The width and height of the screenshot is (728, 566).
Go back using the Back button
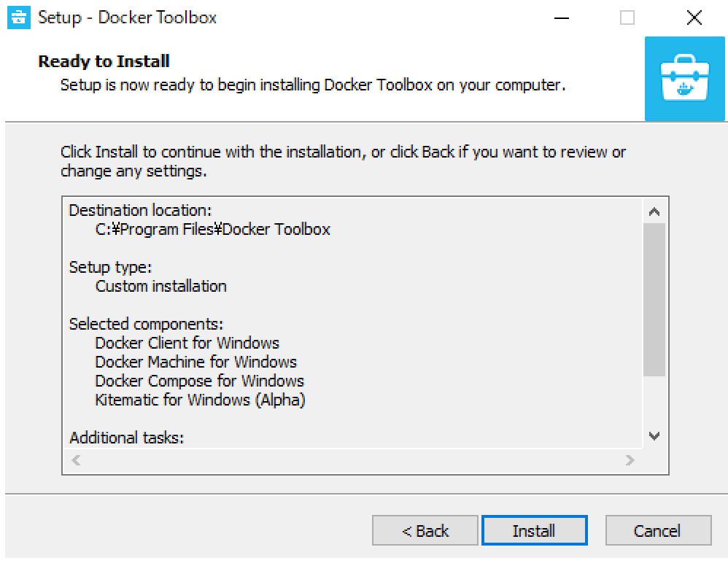pos(425,530)
